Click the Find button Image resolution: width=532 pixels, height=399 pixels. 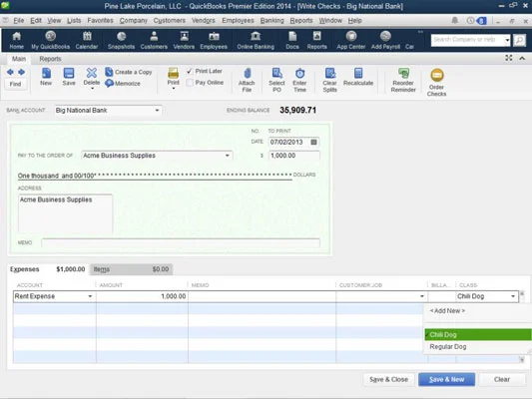(15, 84)
